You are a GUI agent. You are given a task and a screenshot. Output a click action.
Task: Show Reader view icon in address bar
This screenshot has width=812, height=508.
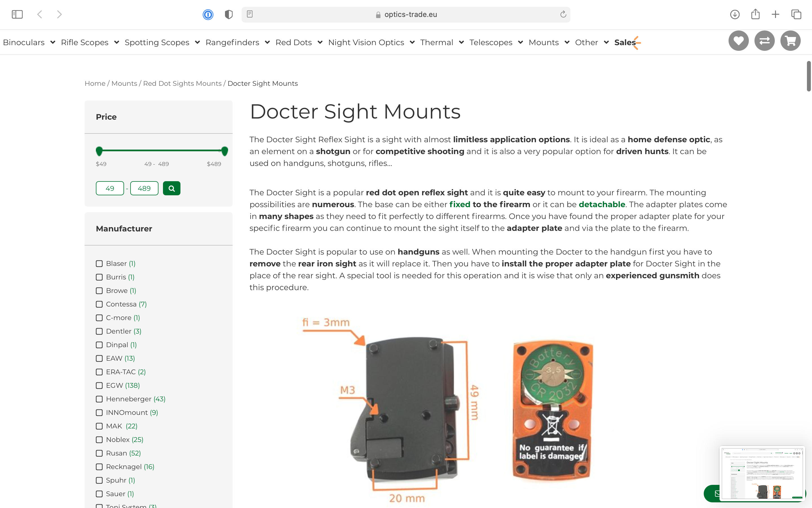point(250,14)
